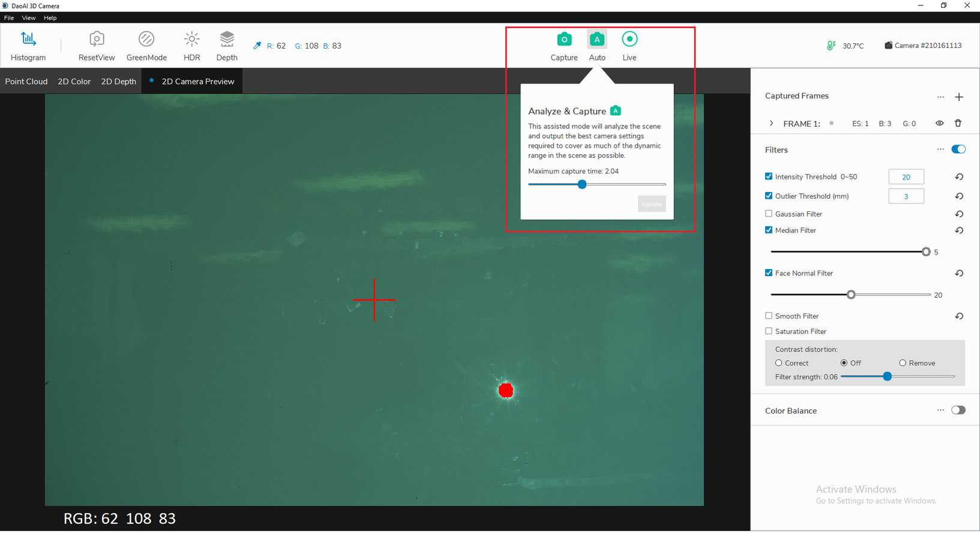Image resolution: width=980 pixels, height=533 pixels.
Task: Click the ResetView icon
Action: point(97,46)
